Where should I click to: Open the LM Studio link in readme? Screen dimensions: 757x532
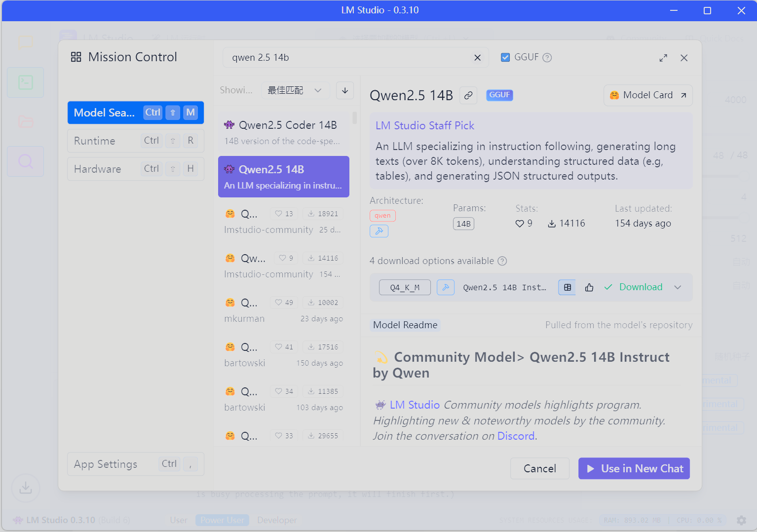[415, 405]
